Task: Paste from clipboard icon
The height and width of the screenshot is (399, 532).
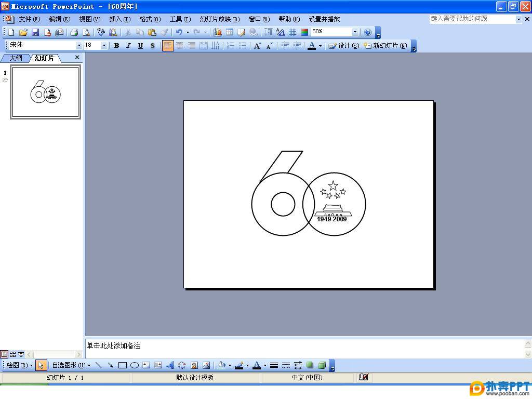Action: tap(152, 32)
